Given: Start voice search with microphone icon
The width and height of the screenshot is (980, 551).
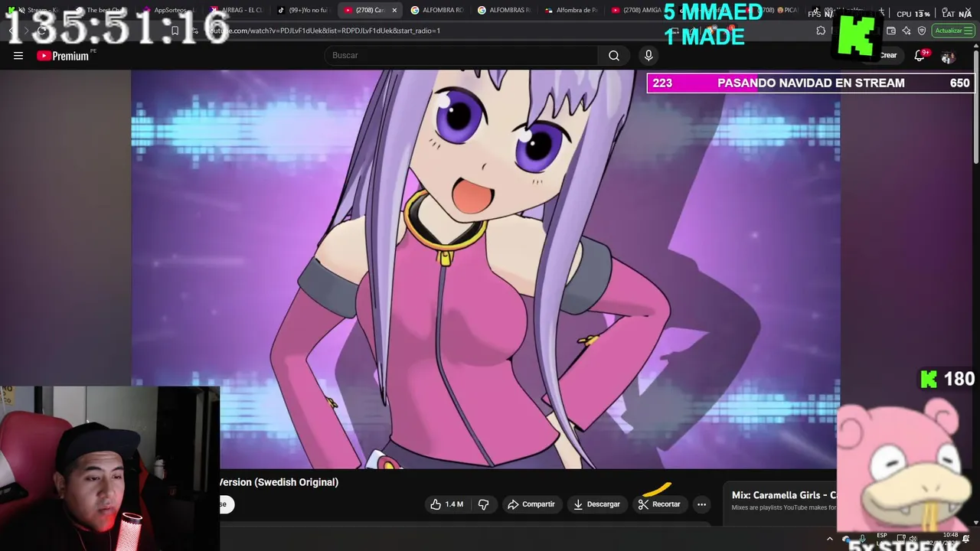Looking at the screenshot, I should (x=648, y=55).
